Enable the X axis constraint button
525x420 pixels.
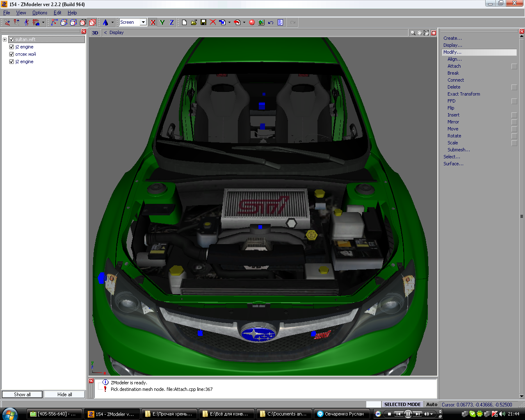point(153,23)
